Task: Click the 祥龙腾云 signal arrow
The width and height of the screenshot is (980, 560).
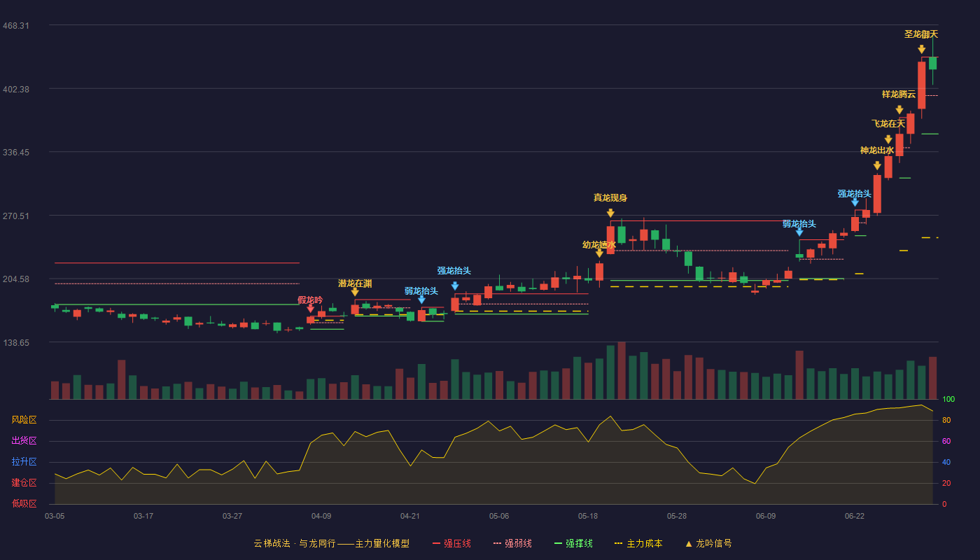Action: point(899,110)
